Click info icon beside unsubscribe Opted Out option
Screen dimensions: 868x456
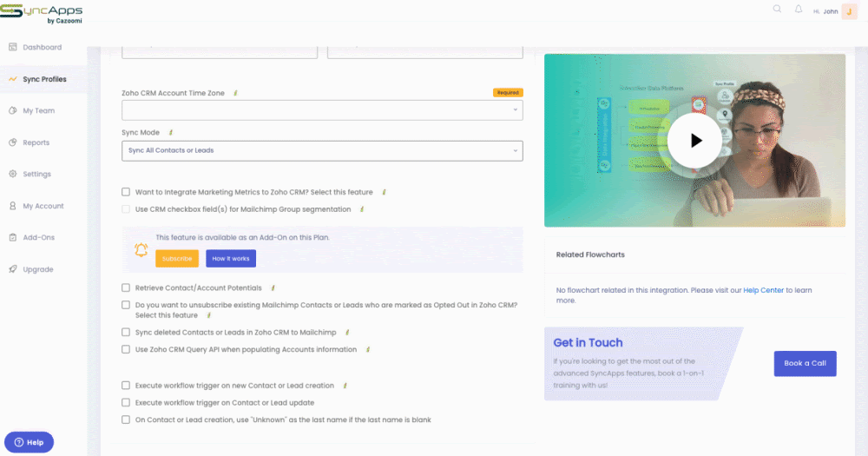tap(208, 315)
